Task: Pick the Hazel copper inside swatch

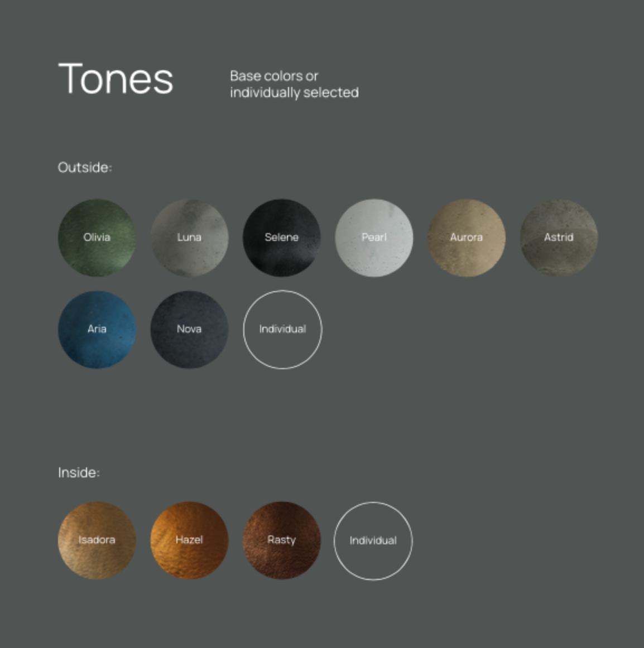Action: [x=189, y=540]
